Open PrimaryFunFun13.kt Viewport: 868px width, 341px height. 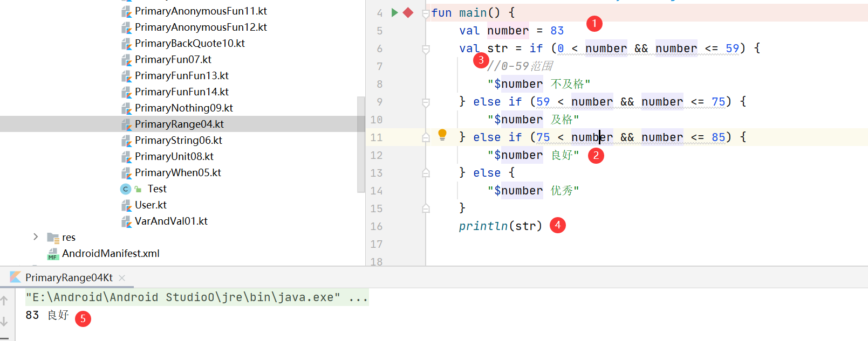pyautogui.click(x=182, y=75)
